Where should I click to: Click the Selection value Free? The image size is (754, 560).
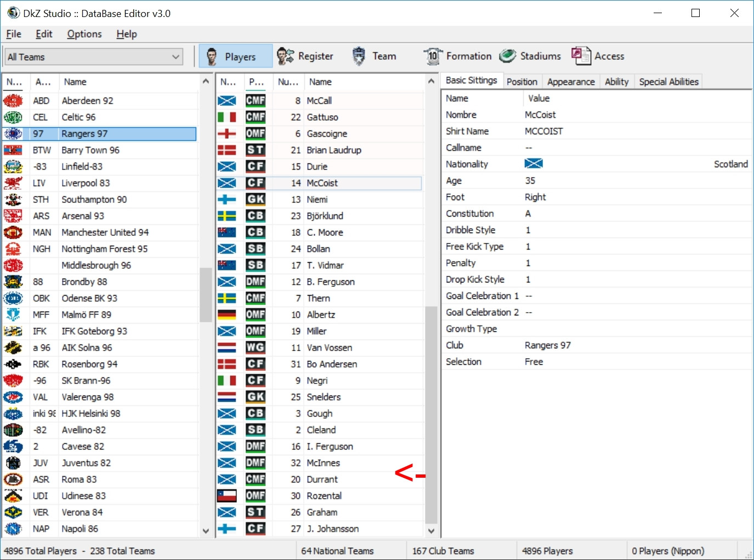(x=534, y=361)
